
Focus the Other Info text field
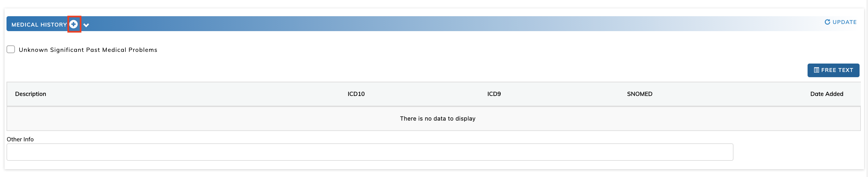pyautogui.click(x=370, y=152)
